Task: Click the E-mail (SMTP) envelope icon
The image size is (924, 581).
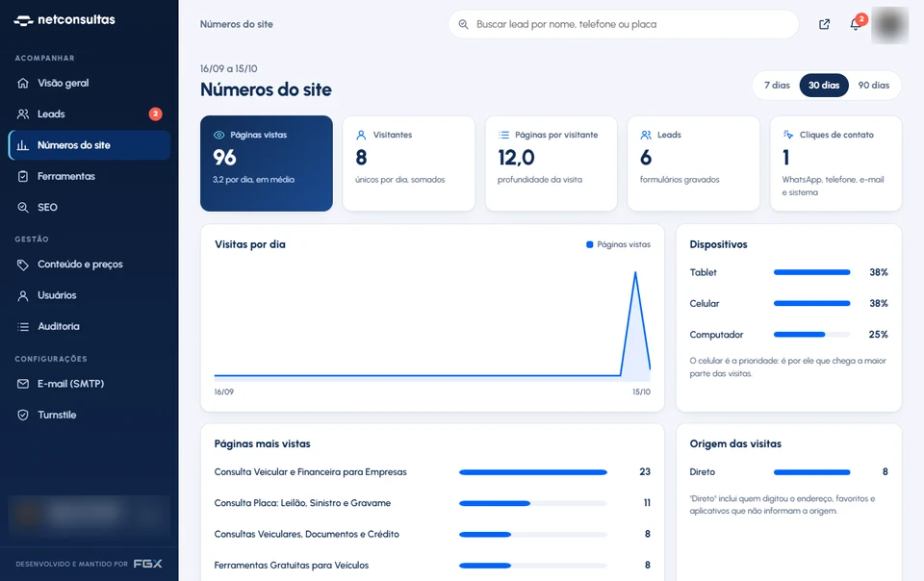Action: 23,384
